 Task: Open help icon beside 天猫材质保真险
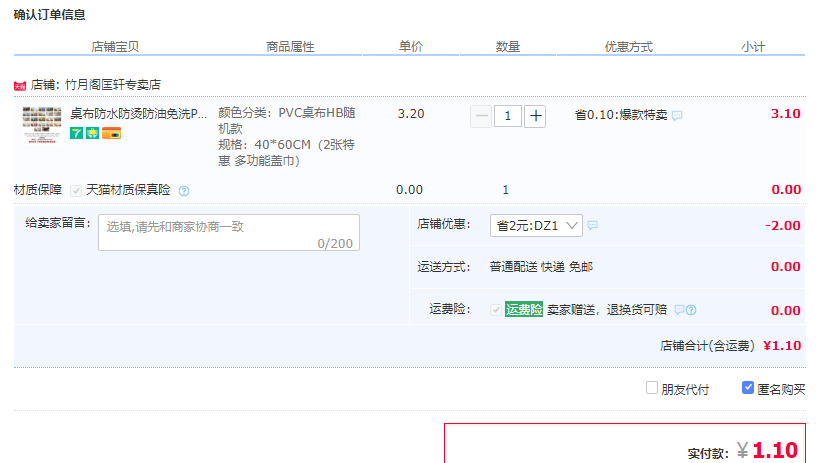(x=184, y=191)
